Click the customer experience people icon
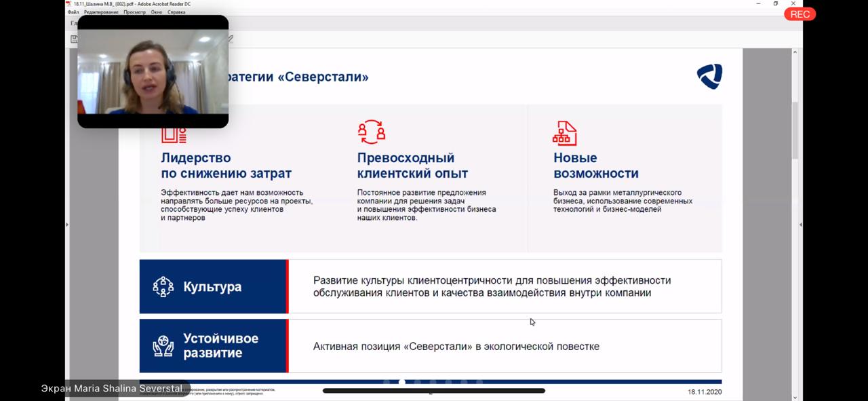 click(371, 132)
